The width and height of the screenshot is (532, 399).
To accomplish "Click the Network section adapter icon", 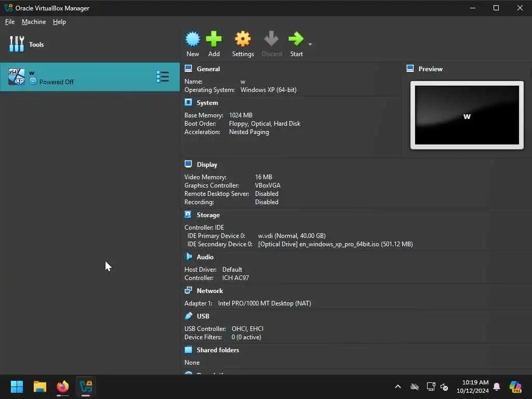I will (188, 290).
